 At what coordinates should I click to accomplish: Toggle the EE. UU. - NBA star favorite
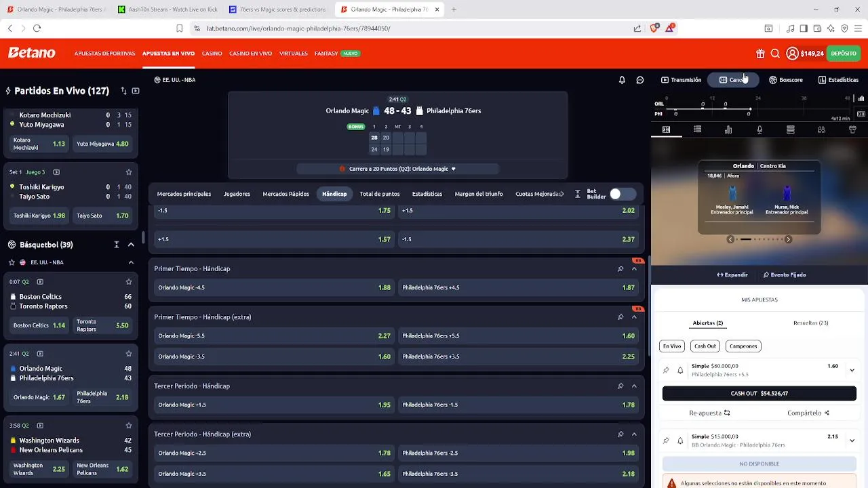click(x=12, y=262)
